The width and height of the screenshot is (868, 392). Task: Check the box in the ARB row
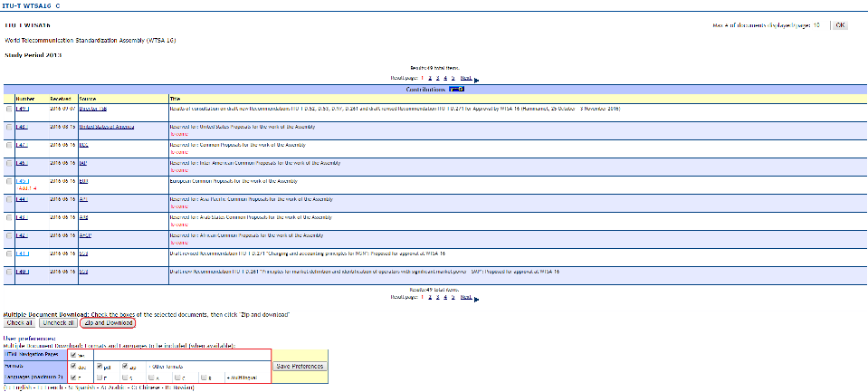pyautogui.click(x=9, y=217)
